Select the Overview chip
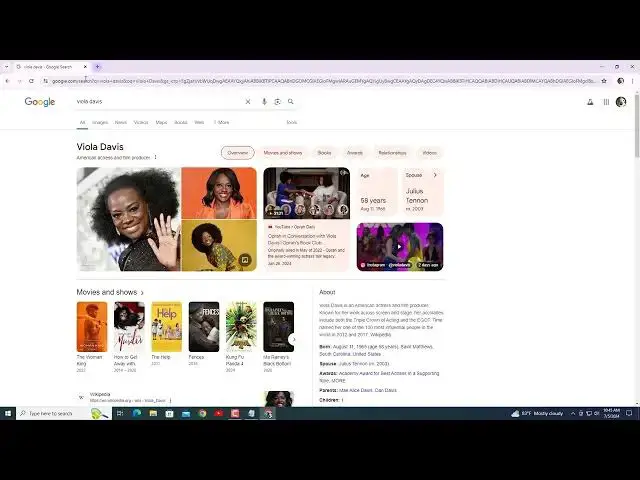The height and width of the screenshot is (480, 640). (x=238, y=153)
